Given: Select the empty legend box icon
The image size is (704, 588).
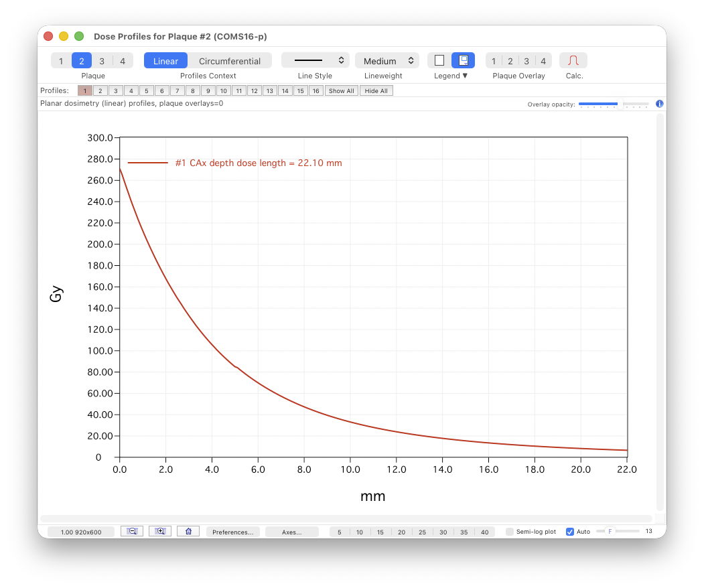Looking at the screenshot, I should point(441,60).
